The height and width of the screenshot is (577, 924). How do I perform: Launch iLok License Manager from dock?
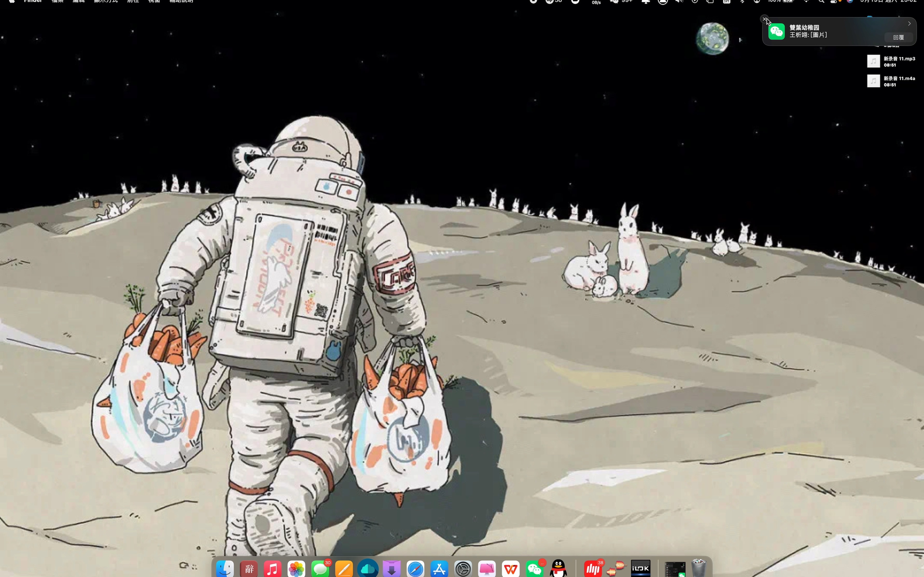pyautogui.click(x=640, y=569)
